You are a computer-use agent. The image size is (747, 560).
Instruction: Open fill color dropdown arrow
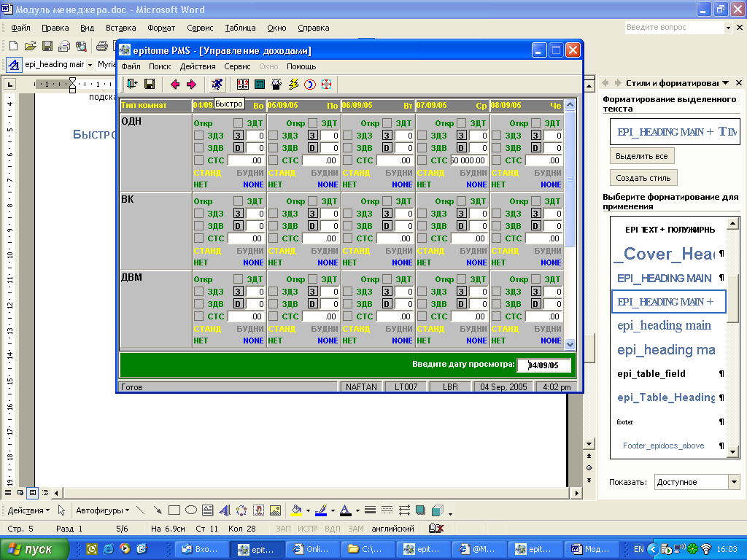click(308, 510)
